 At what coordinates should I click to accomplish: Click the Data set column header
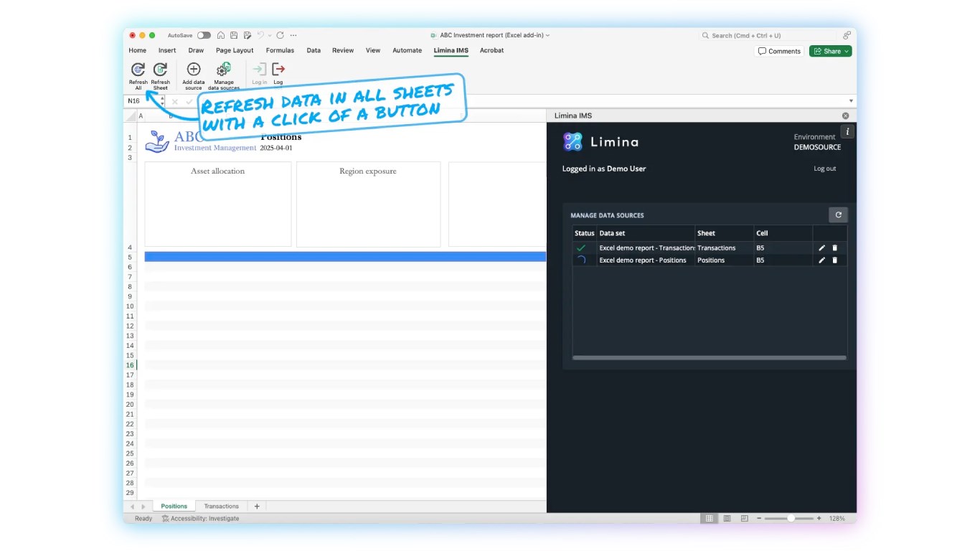click(x=646, y=233)
